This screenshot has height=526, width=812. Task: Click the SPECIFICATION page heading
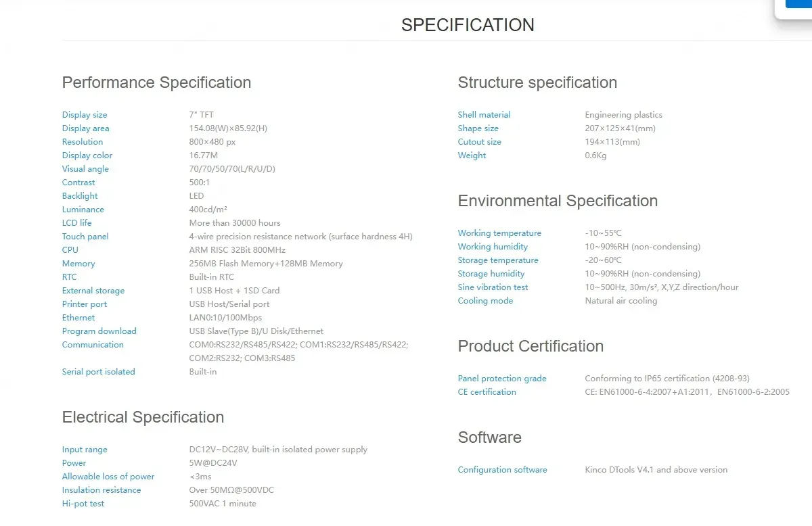tap(468, 25)
